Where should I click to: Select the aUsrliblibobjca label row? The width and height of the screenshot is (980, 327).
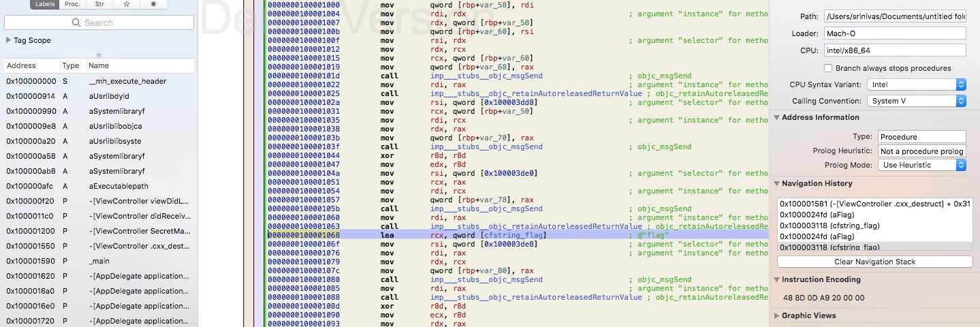[x=99, y=126]
